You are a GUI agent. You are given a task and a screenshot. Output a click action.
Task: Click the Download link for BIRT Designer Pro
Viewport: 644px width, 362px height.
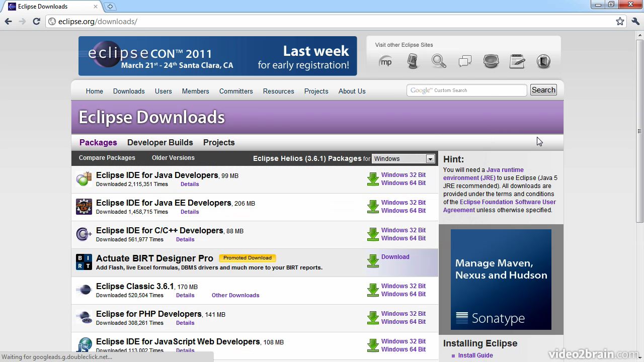(x=395, y=257)
